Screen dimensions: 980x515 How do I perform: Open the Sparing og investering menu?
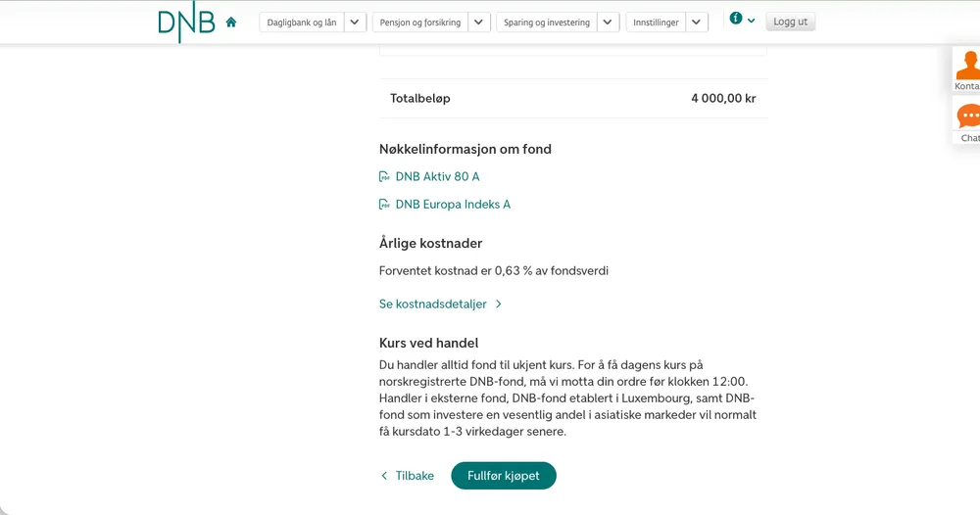[x=547, y=23]
